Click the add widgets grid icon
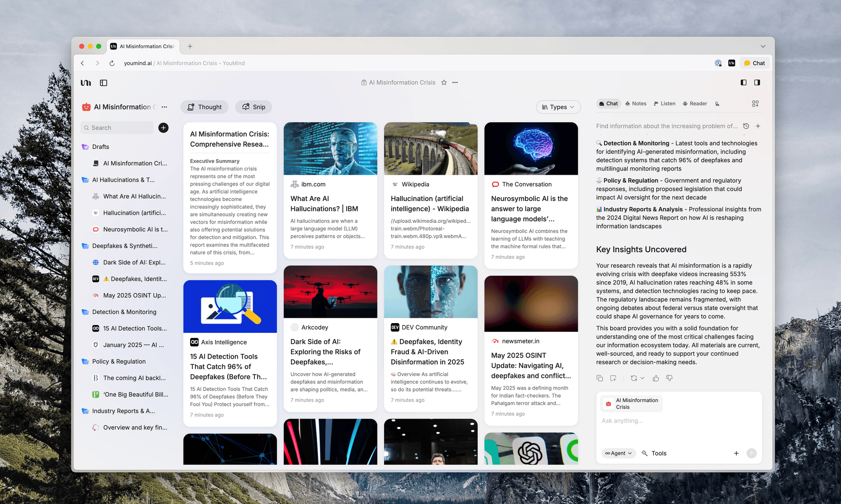 (755, 104)
